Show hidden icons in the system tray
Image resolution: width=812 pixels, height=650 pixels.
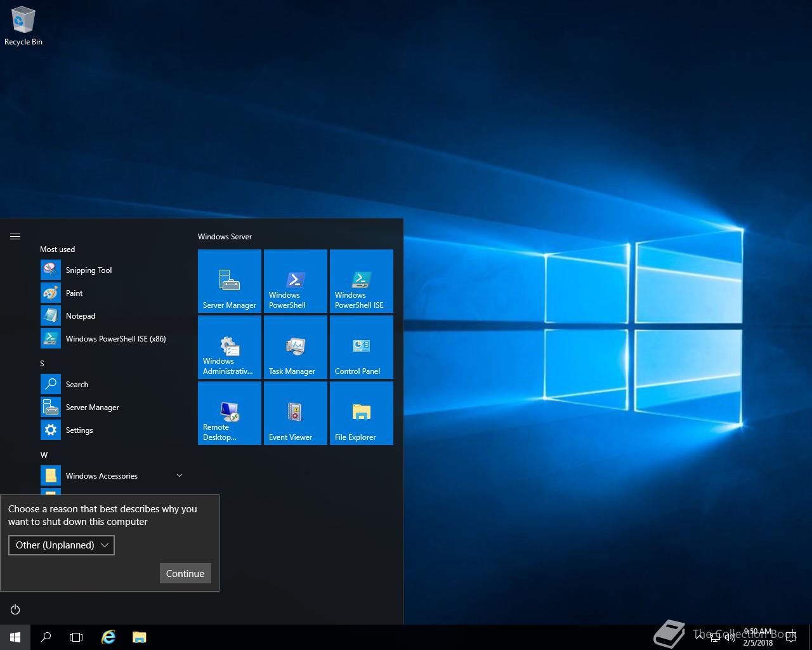tap(700, 637)
